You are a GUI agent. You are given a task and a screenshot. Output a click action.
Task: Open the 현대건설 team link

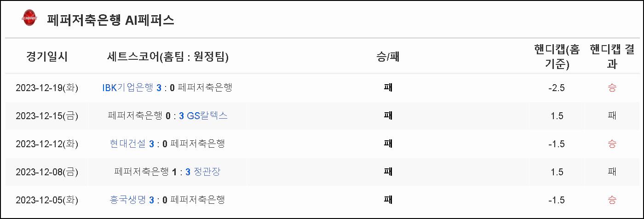point(128,144)
